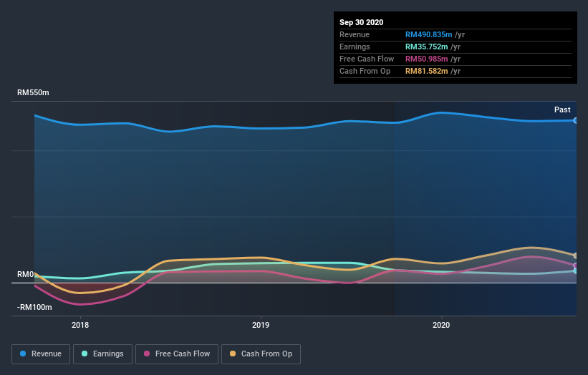Click the -RM100m y-axis label
The width and height of the screenshot is (588, 375).
click(x=34, y=307)
